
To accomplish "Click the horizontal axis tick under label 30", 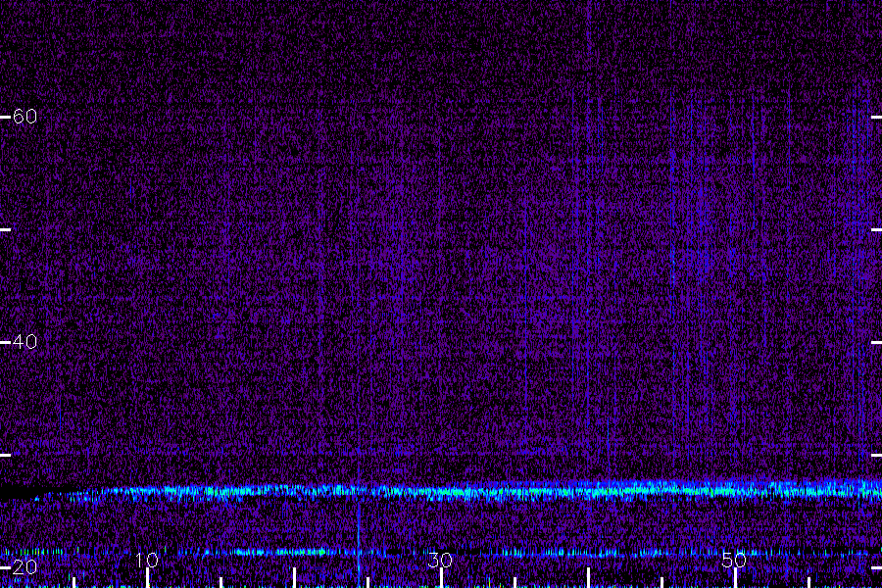I will click(442, 578).
